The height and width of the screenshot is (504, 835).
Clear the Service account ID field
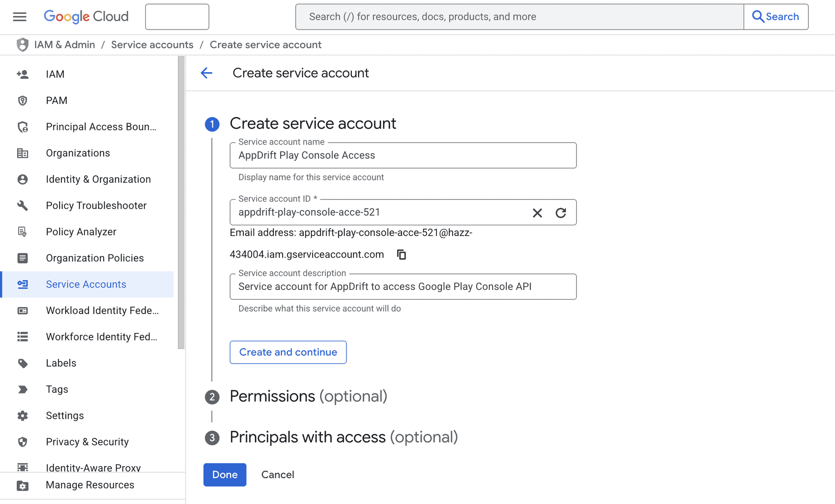[x=537, y=212]
